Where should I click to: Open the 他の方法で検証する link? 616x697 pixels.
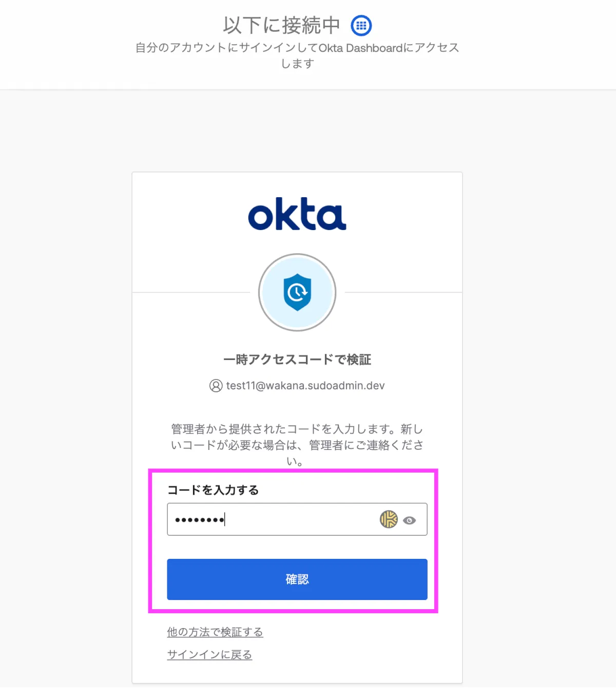[215, 632]
